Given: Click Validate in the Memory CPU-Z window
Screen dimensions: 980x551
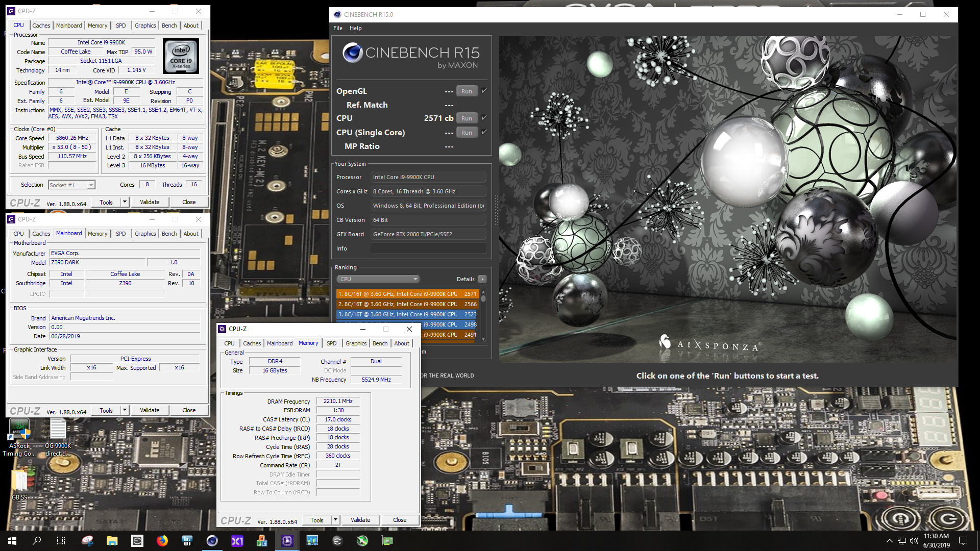Looking at the screenshot, I should click(360, 520).
